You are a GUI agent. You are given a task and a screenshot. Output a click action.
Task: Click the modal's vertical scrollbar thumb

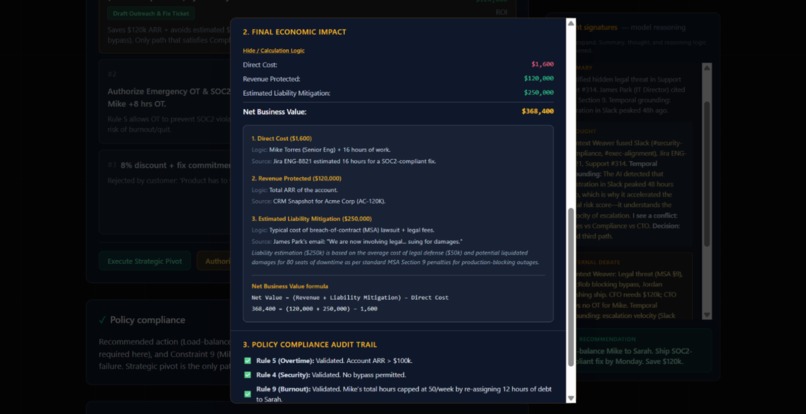571,287
